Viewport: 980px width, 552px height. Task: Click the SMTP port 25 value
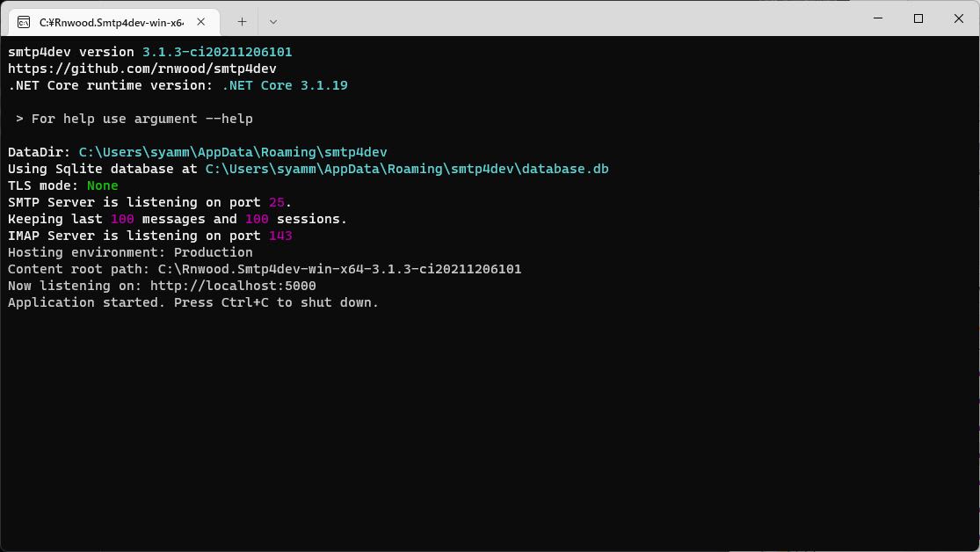pyautogui.click(x=276, y=202)
